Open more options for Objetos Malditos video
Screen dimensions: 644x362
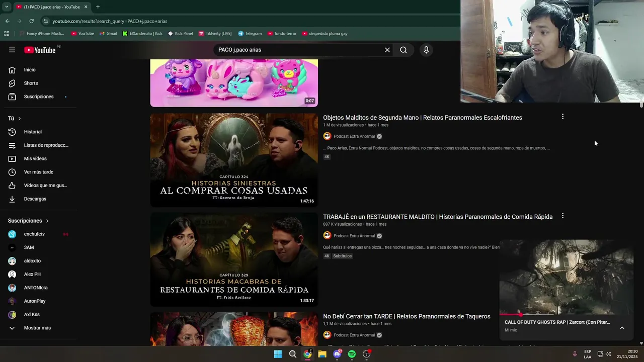(x=562, y=117)
